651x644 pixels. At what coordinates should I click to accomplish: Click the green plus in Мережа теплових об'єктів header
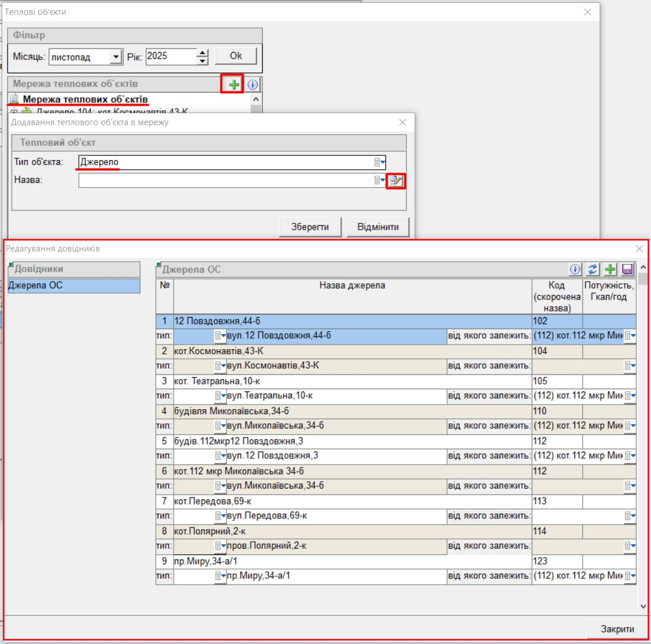tap(234, 85)
